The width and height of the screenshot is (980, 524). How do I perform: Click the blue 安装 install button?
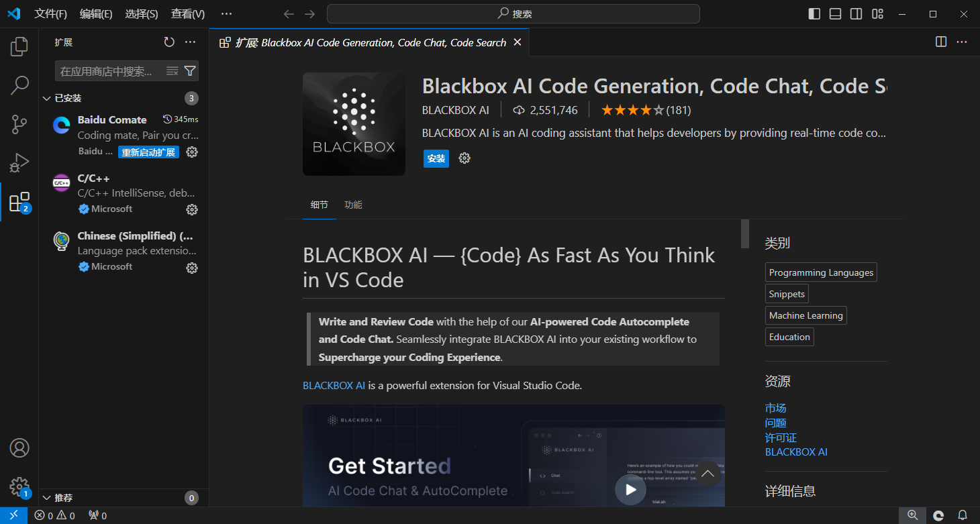coord(436,158)
